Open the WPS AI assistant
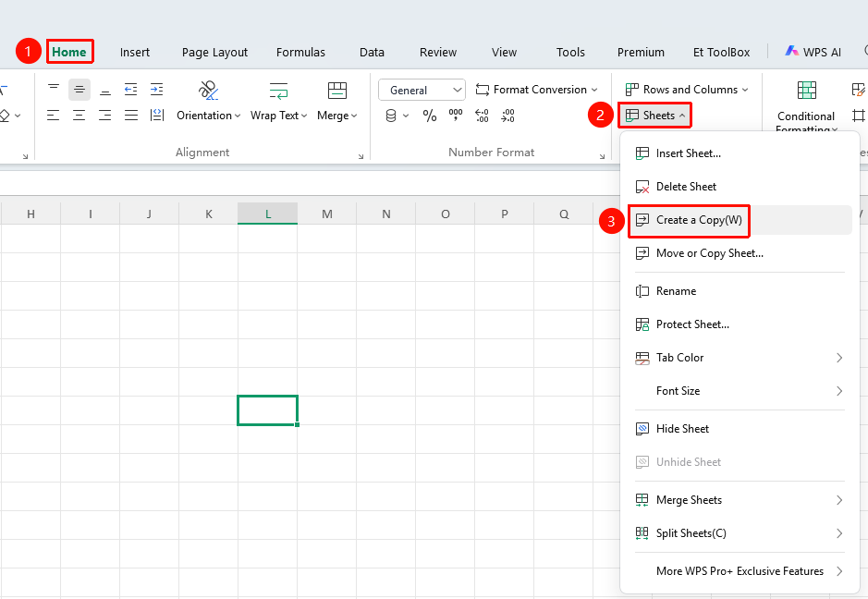This screenshot has width=868, height=599. [x=813, y=52]
